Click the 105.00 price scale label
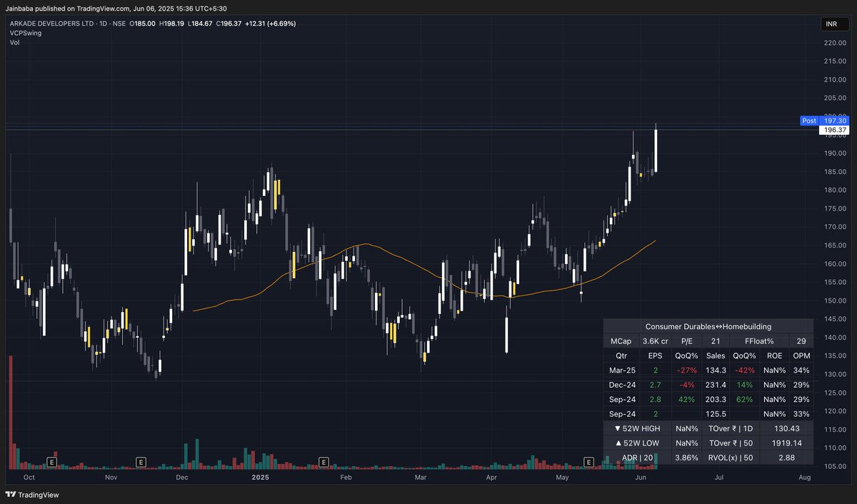 [835, 466]
